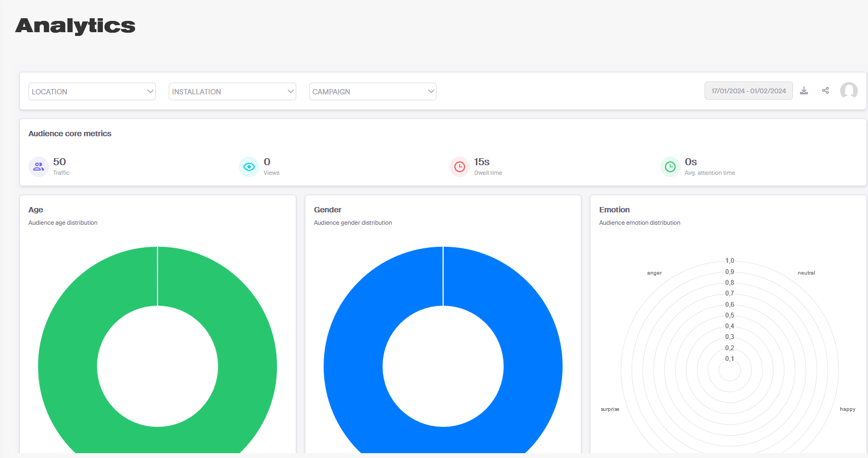Click the Traffic value 50

(59, 162)
